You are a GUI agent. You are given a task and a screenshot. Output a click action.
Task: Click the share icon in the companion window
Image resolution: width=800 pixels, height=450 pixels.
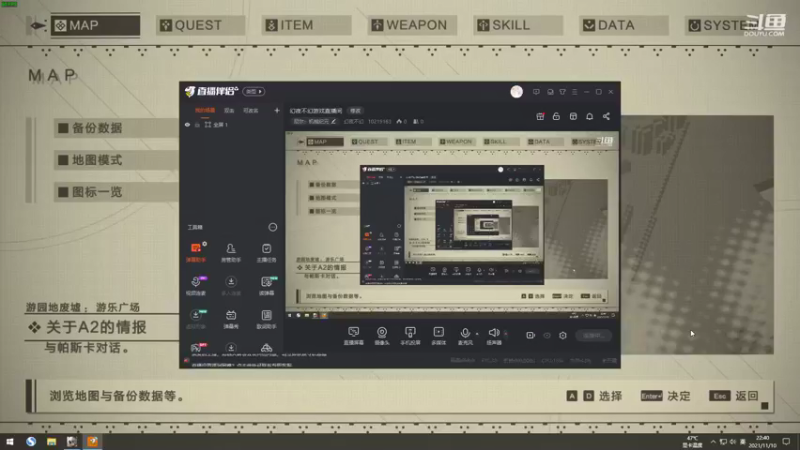coord(606,116)
